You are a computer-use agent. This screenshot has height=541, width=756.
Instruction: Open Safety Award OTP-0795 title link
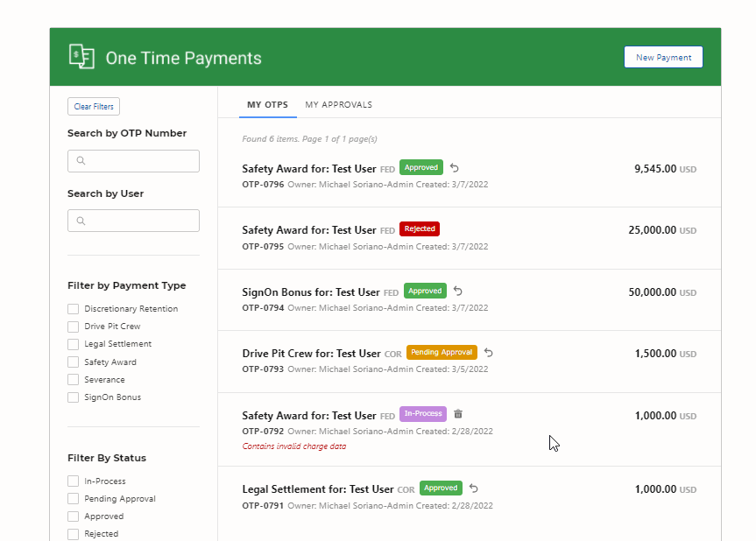click(309, 229)
